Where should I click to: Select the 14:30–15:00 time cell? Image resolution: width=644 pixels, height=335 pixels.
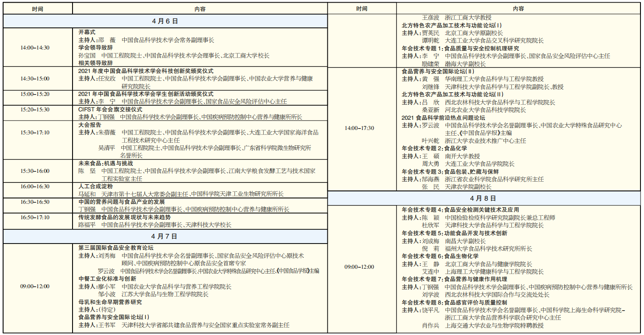[x=35, y=79]
